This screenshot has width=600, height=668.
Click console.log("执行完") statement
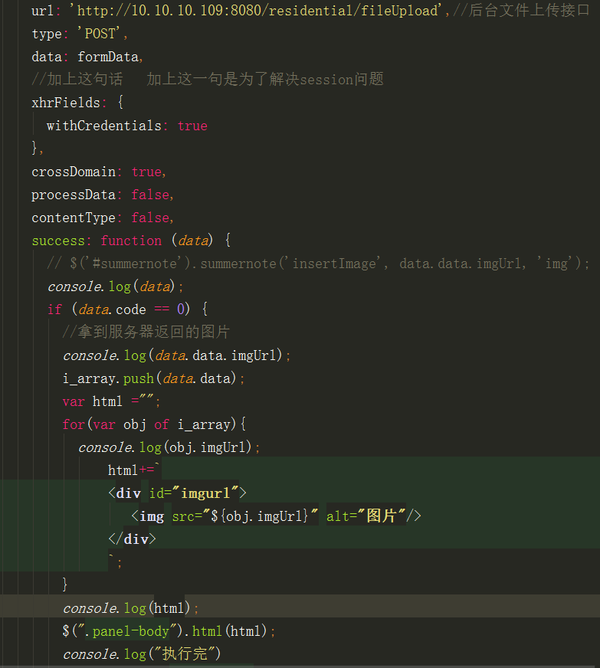click(x=142, y=654)
